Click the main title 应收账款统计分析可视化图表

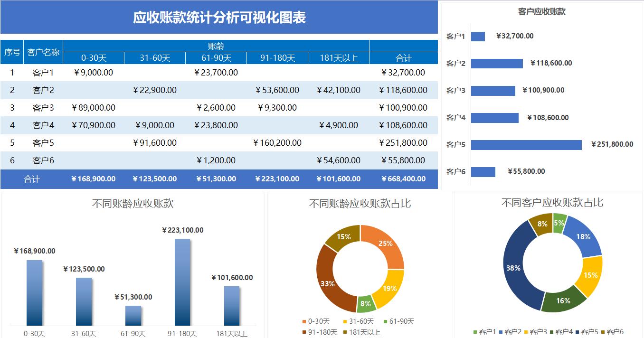tap(220, 17)
